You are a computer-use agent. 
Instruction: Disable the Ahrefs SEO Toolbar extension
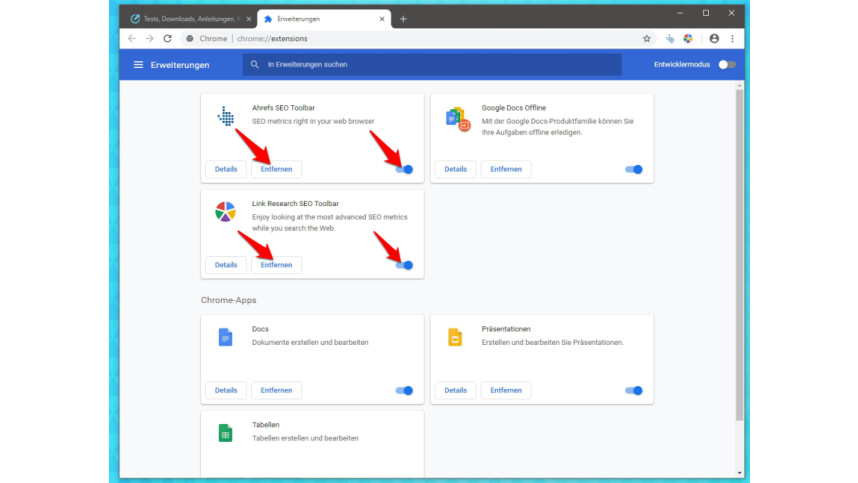(404, 170)
